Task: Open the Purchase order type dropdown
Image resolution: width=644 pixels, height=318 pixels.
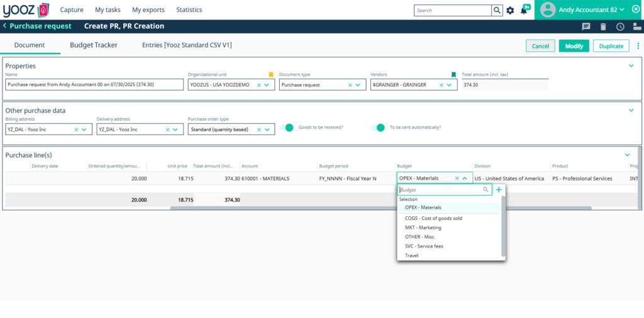Action: pyautogui.click(x=267, y=129)
